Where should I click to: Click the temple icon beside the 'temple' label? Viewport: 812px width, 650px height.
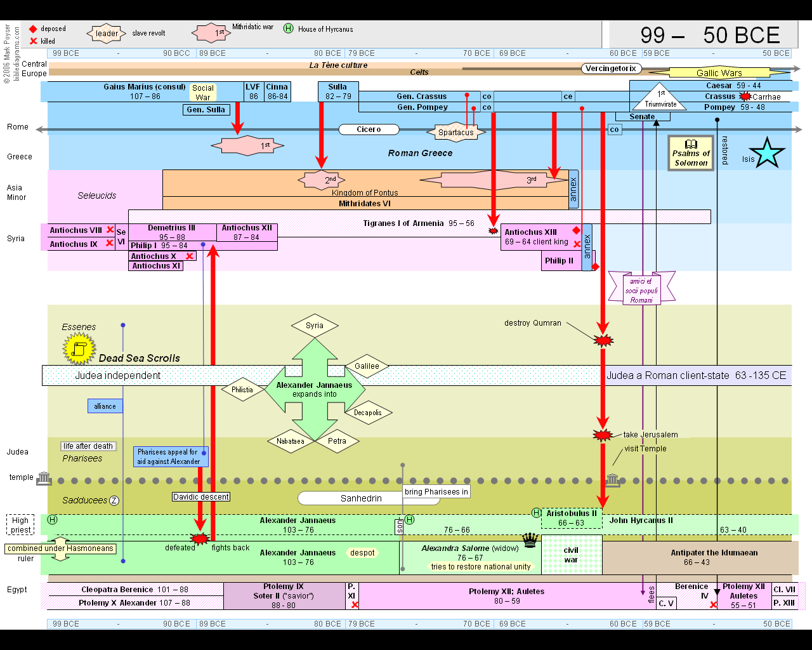44,478
